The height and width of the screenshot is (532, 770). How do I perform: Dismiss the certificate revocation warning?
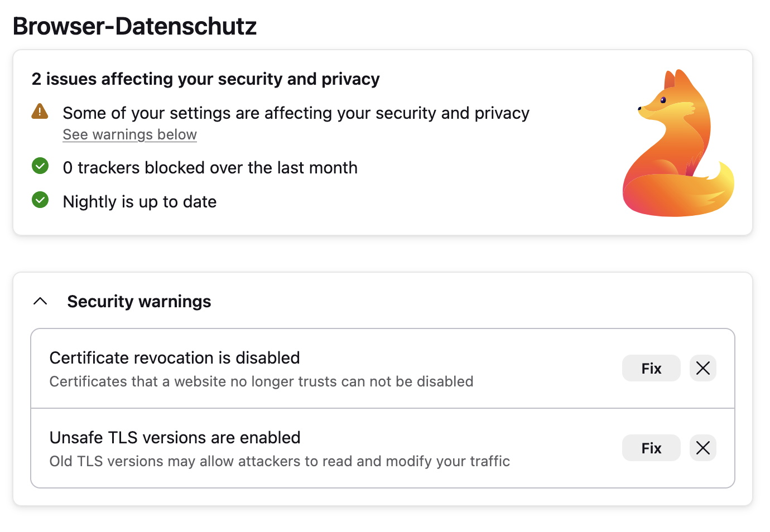(x=702, y=368)
